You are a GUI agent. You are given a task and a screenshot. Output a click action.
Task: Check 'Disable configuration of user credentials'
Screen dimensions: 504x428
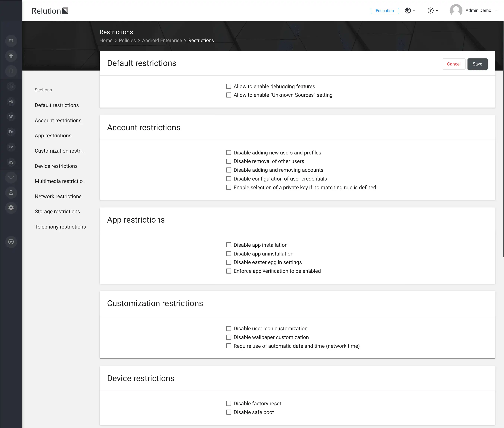229,179
